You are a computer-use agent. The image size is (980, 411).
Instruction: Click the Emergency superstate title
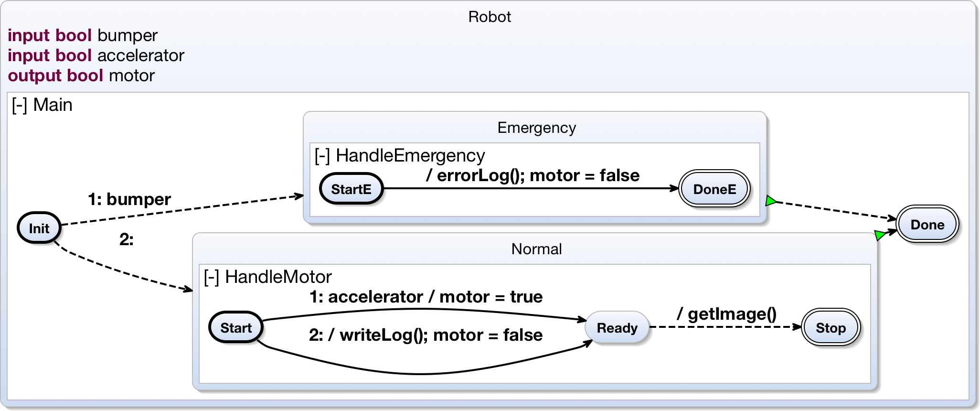pos(536,128)
